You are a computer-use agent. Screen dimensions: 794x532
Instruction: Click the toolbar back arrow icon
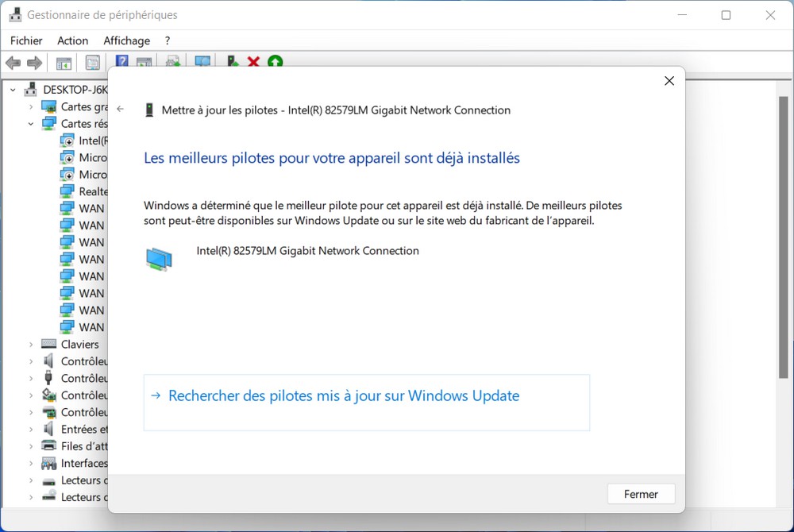pos(13,63)
